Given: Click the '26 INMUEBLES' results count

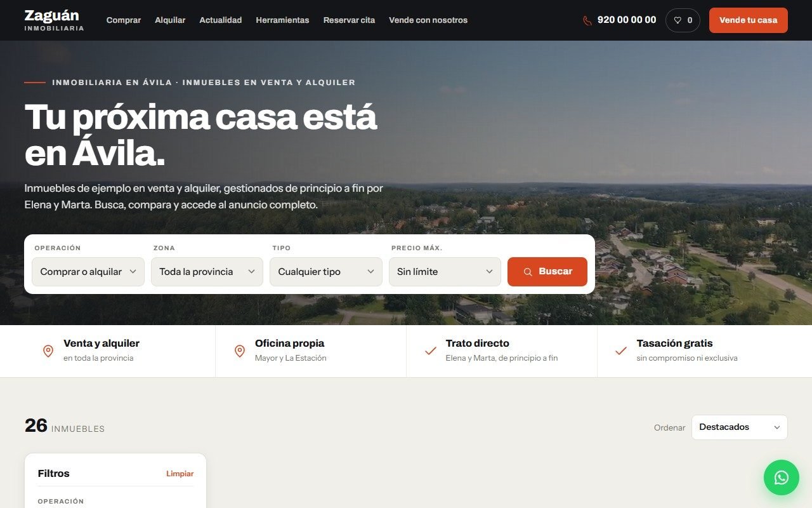Looking at the screenshot, I should (65, 426).
